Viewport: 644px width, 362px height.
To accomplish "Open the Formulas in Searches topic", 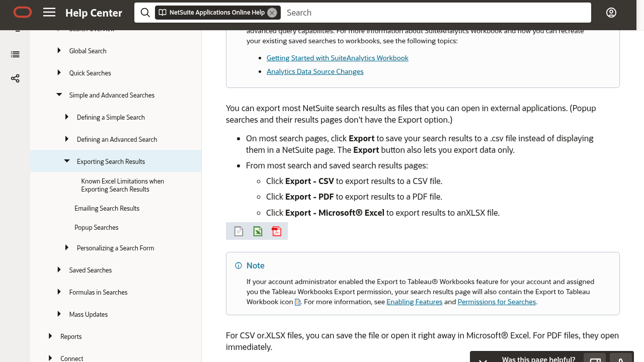I will 99,292.
